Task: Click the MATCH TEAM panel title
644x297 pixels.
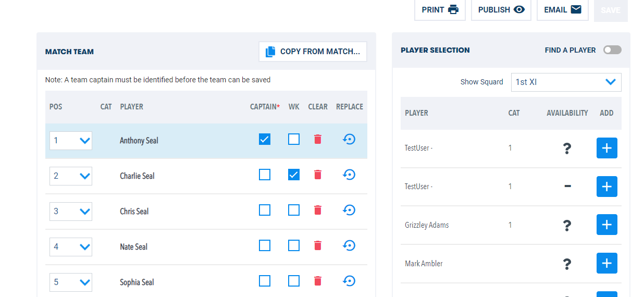Action: point(69,52)
